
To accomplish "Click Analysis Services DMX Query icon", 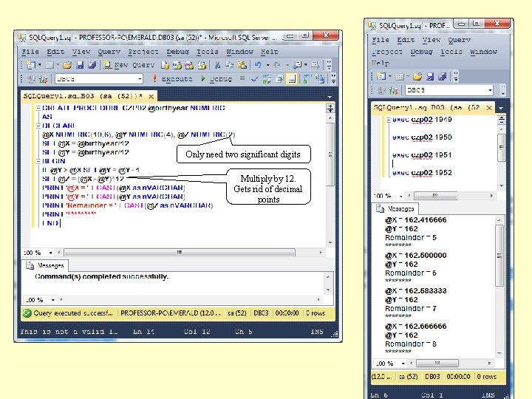I will [x=189, y=65].
